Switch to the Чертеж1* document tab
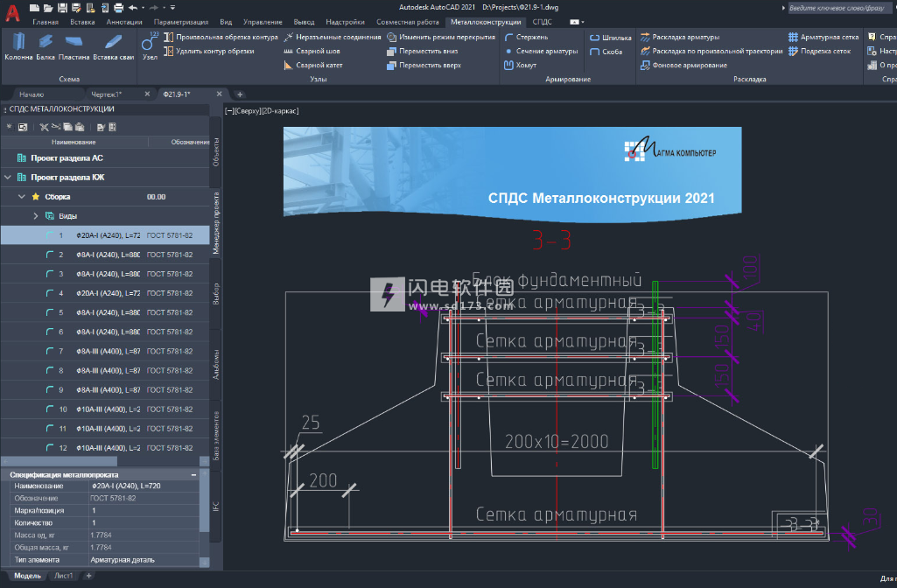The image size is (897, 588). [107, 94]
